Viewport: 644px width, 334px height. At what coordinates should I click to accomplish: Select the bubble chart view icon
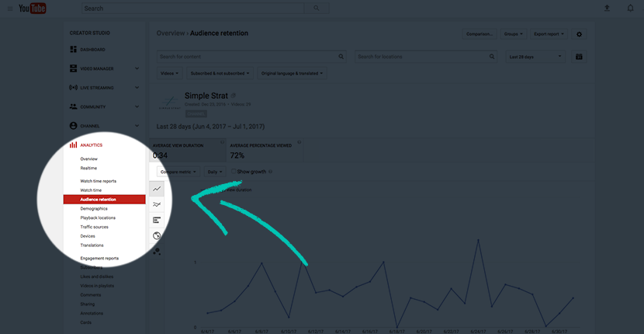point(157,252)
